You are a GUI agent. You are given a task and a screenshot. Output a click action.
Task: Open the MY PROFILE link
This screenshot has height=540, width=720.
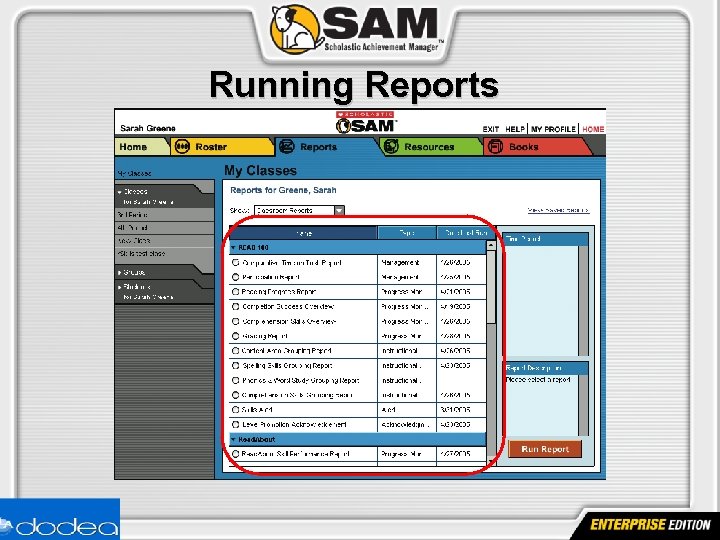coord(553,129)
